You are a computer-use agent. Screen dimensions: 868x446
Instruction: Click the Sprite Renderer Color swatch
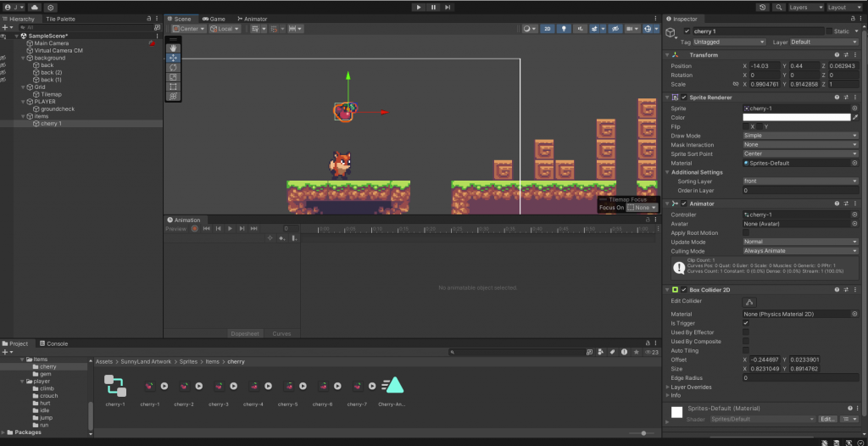tap(796, 118)
